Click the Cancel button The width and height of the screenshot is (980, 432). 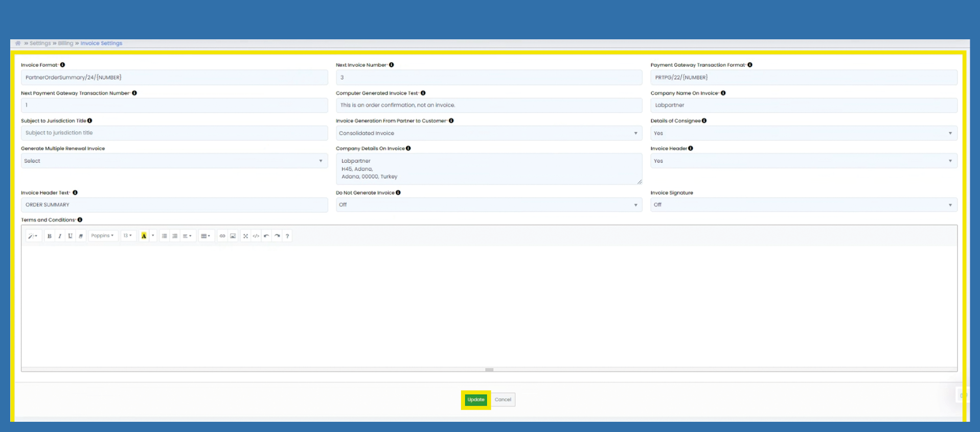(503, 400)
